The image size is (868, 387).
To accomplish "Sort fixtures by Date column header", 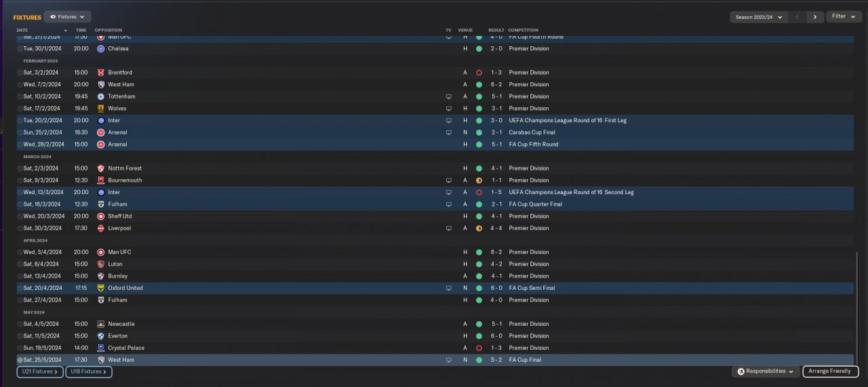I will click(22, 31).
